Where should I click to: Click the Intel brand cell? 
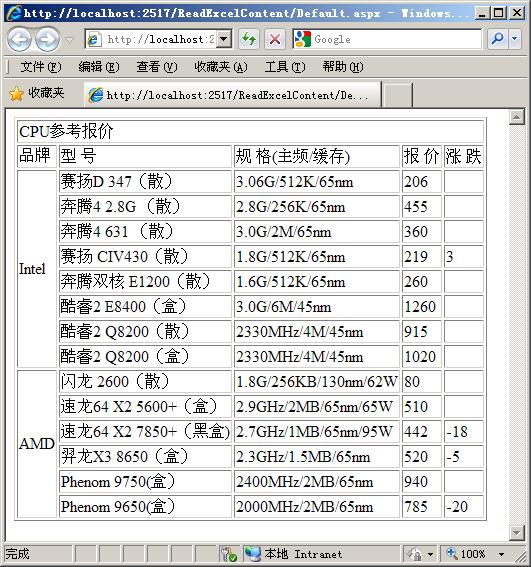(x=37, y=269)
